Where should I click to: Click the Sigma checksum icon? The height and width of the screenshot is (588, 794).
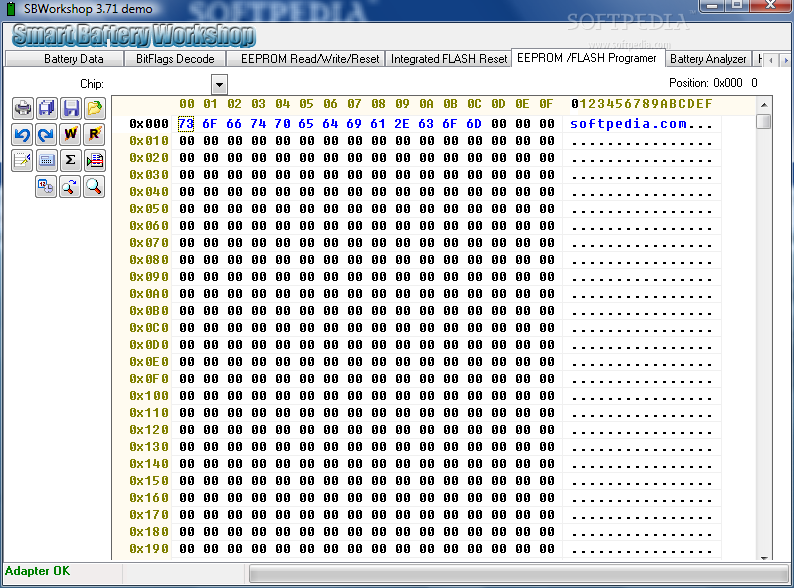pyautogui.click(x=70, y=161)
